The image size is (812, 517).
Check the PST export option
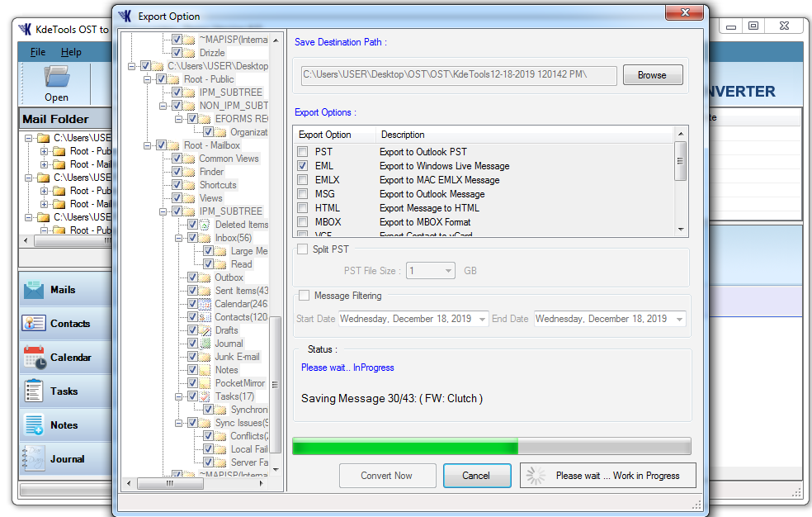tap(302, 152)
